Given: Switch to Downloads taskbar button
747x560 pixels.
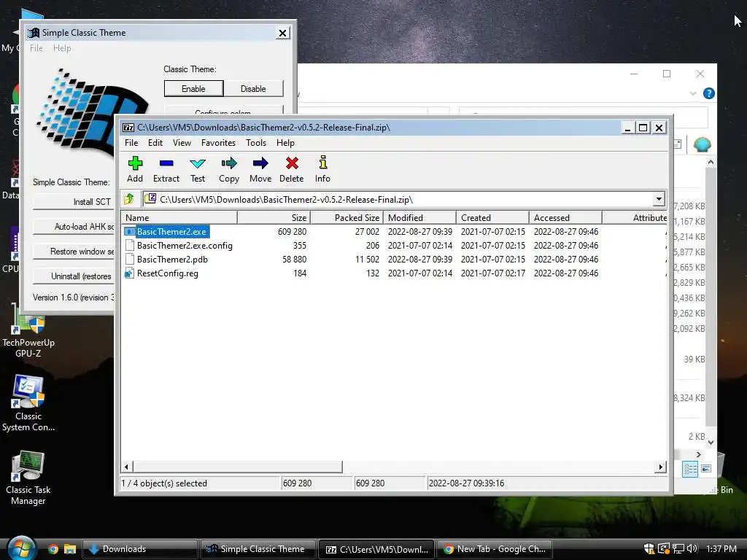Looking at the screenshot, I should click(x=140, y=549).
